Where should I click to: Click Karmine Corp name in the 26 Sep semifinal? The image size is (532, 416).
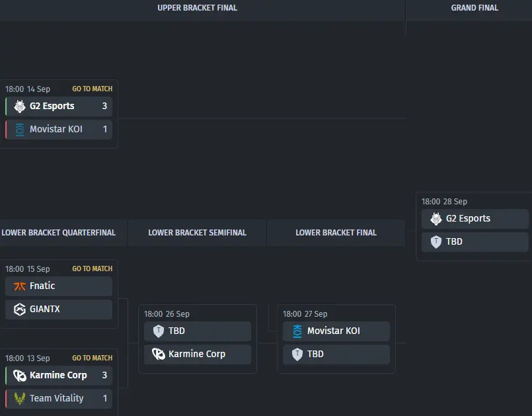197,354
